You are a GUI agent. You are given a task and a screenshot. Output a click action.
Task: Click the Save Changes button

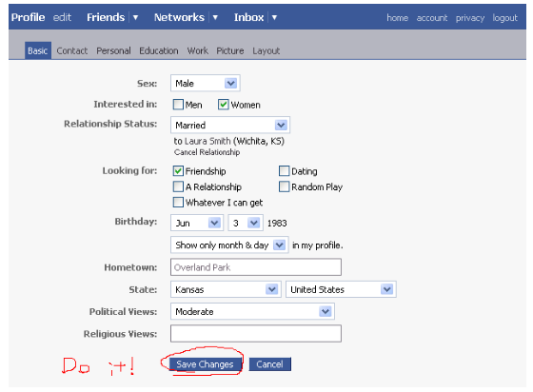pyautogui.click(x=205, y=364)
